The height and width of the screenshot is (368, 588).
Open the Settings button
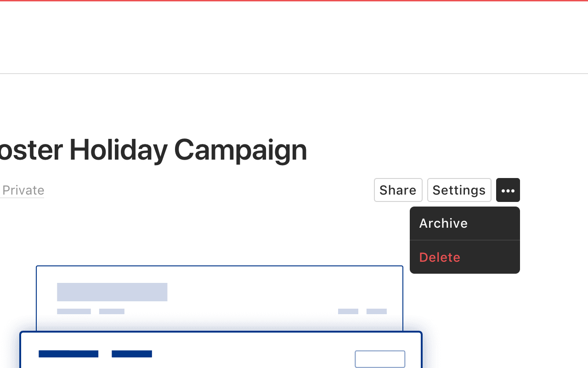click(459, 190)
